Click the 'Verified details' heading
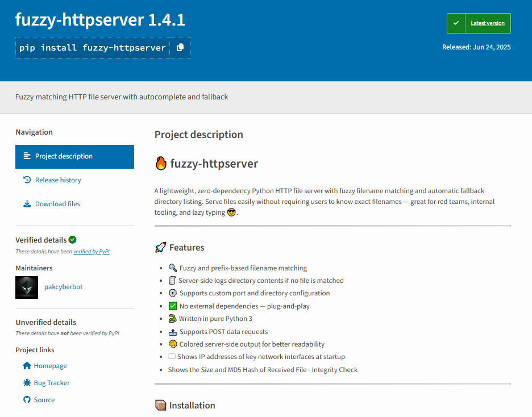Screen dimensions: 532x417 41,240
